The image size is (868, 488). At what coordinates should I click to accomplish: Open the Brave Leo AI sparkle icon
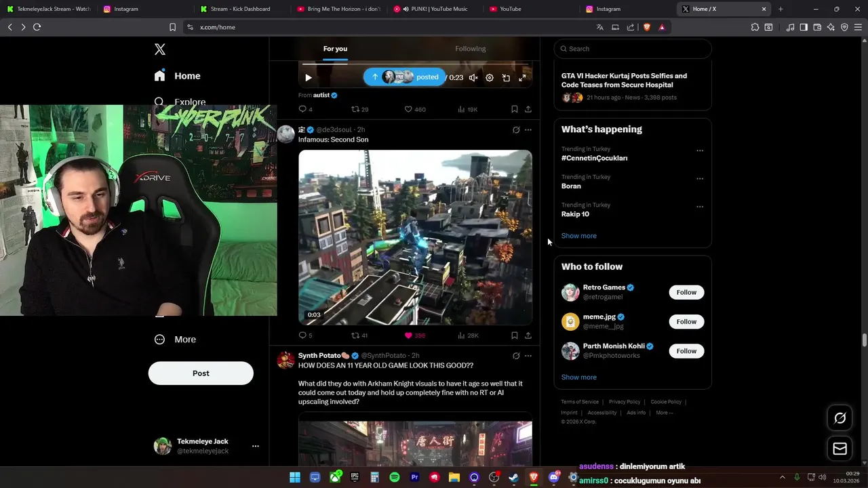tap(831, 27)
